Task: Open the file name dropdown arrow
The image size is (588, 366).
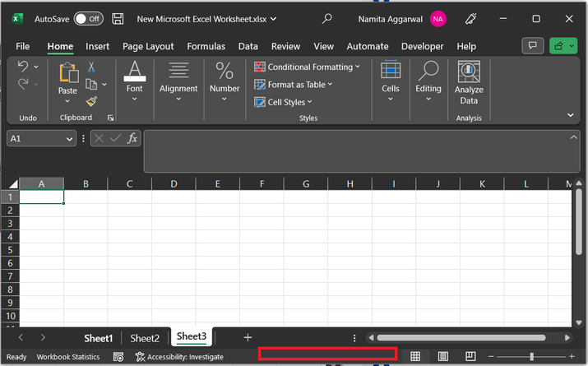Action: coord(273,19)
